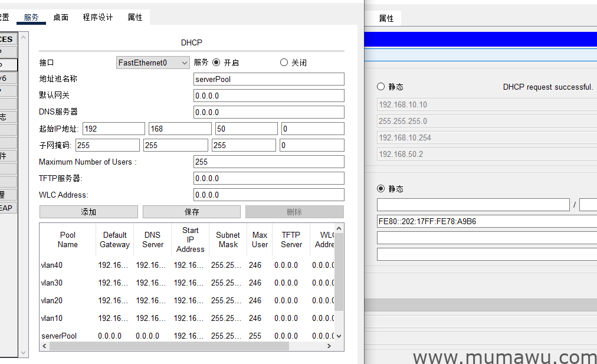Select 静态 beside DHCP request successful
The image size is (597, 364).
click(380, 87)
